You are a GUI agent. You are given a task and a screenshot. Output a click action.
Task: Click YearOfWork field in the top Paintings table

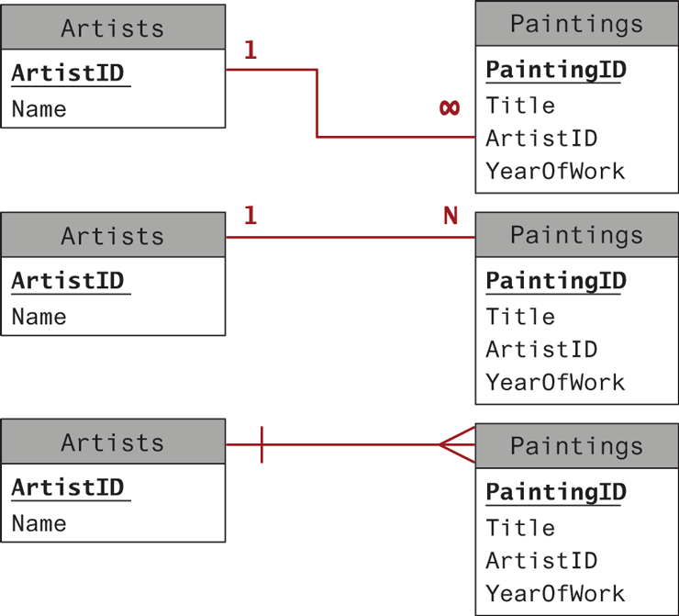point(555,171)
